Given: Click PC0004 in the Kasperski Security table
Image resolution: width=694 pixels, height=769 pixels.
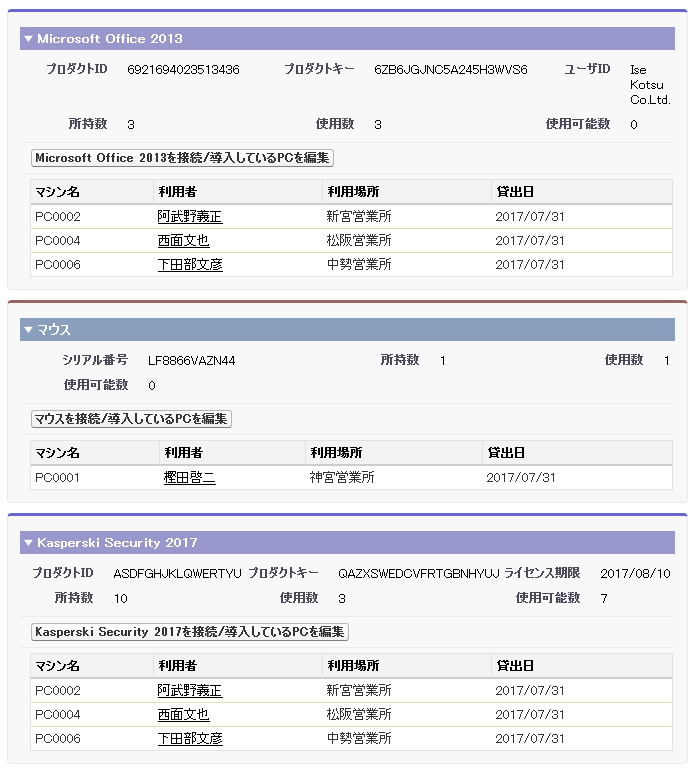Looking at the screenshot, I should (x=58, y=715).
